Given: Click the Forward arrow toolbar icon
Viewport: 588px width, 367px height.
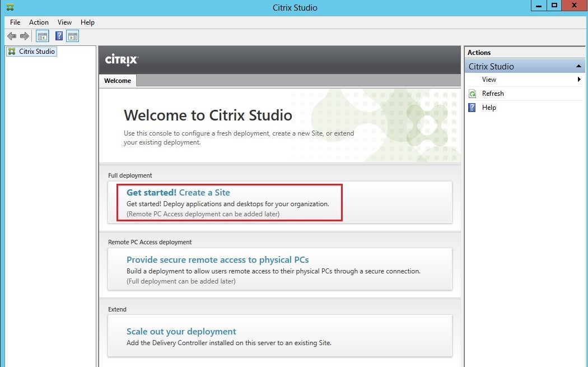Looking at the screenshot, I should point(25,36).
